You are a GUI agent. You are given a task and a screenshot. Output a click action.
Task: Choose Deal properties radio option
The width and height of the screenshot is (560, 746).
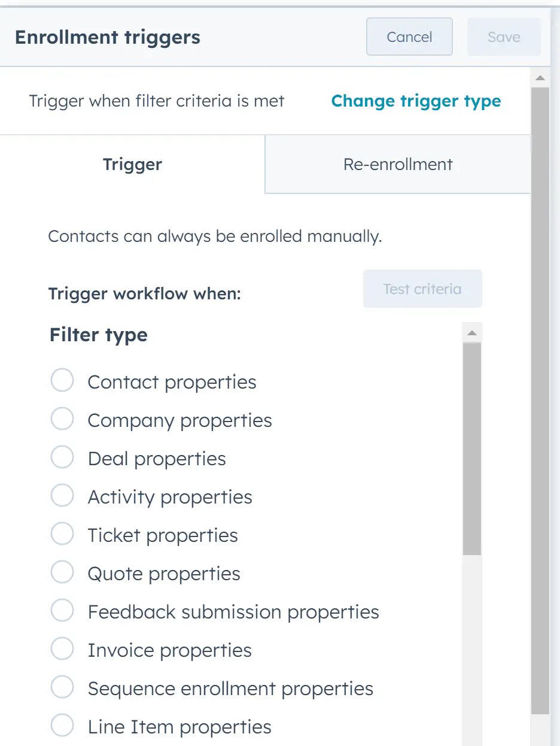tap(62, 457)
